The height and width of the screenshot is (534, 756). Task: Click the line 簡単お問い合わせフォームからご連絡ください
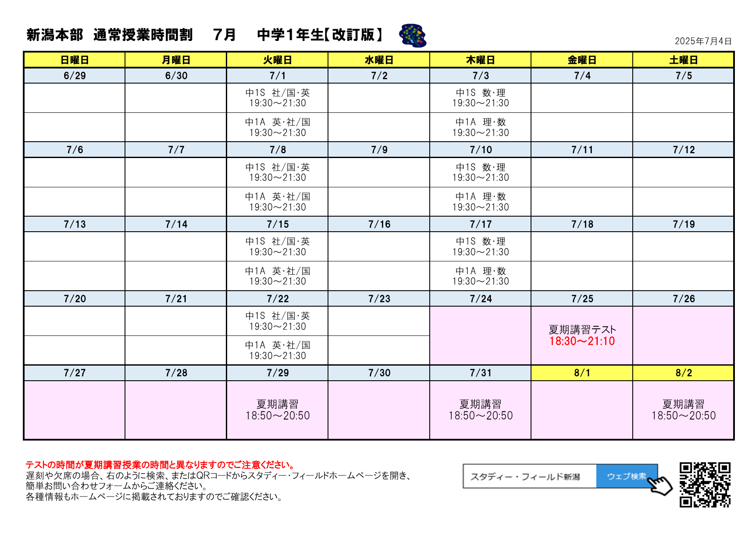click(x=117, y=486)
